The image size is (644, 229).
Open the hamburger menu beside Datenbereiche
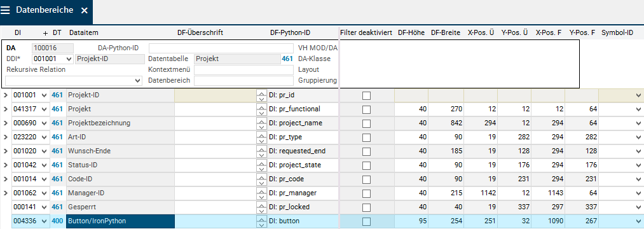[5, 10]
